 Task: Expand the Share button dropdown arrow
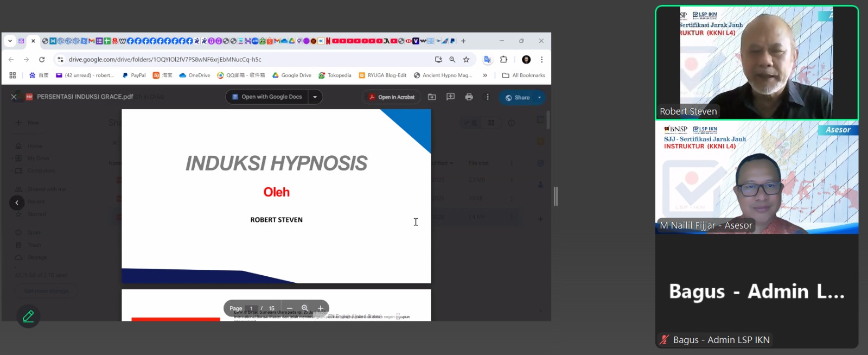point(539,97)
